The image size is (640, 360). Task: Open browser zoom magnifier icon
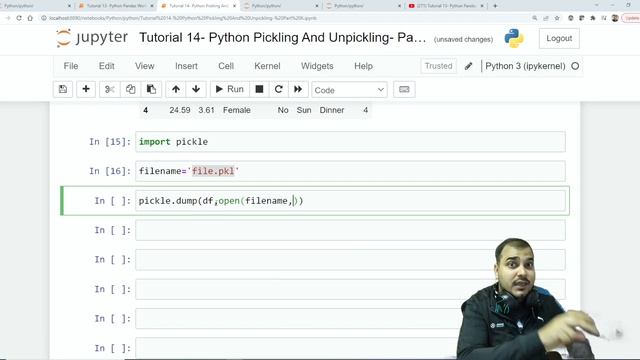click(x=535, y=18)
